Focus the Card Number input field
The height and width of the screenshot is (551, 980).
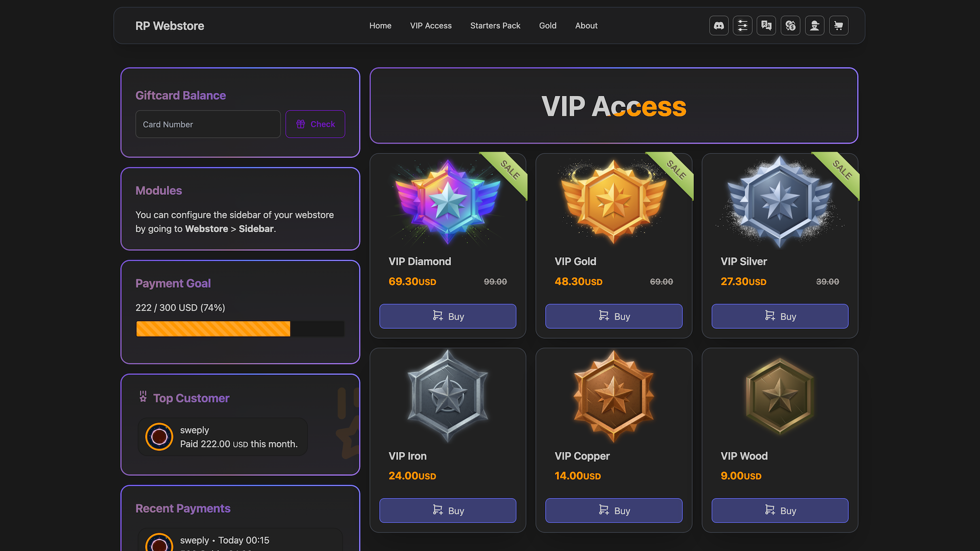[x=208, y=124]
